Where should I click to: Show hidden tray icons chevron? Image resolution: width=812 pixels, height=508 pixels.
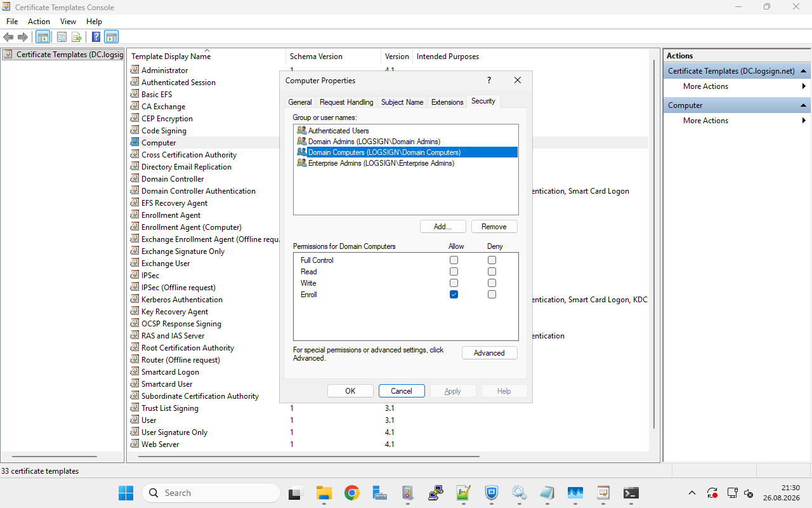(x=692, y=493)
